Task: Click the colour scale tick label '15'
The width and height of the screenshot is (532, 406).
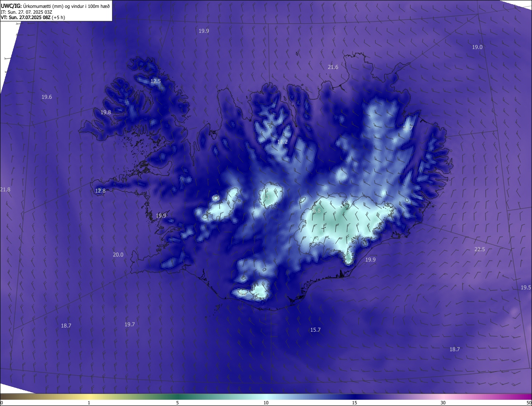Action: 355,403
